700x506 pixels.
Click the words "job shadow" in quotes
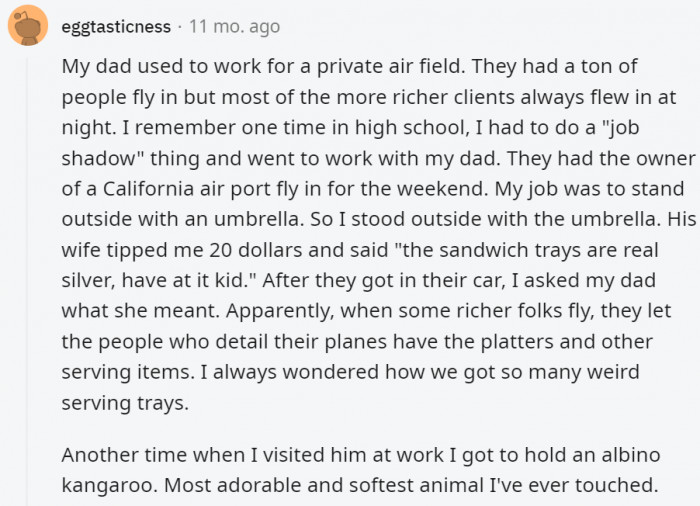[641, 129]
